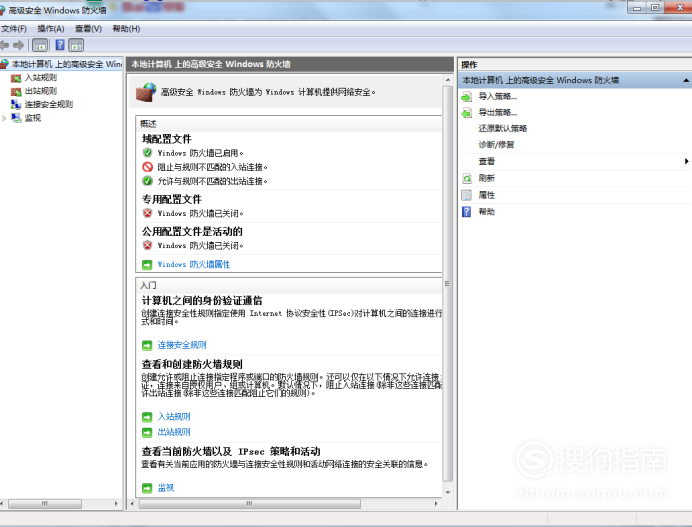This screenshot has width=692, height=527.
Task: Click the green 导出策略 icon
Action: 466,113
